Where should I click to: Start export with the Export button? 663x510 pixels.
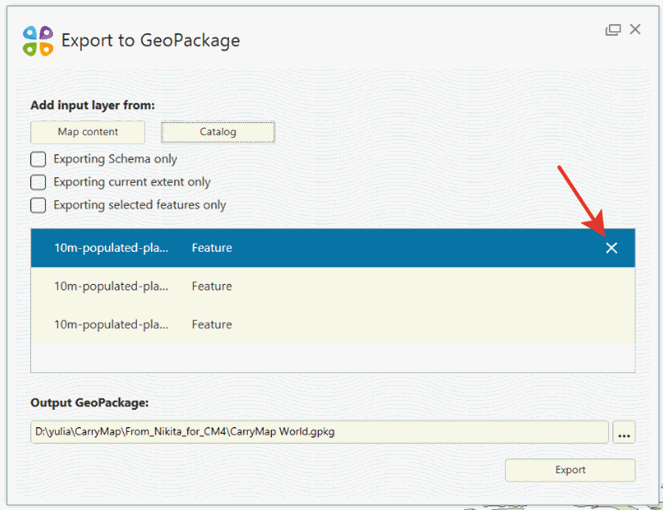click(x=570, y=470)
